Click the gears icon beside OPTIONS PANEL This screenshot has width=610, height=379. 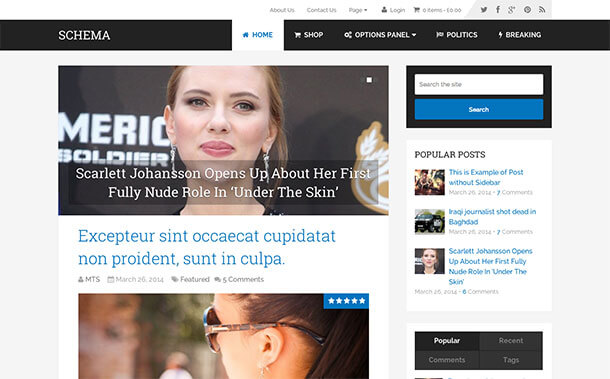(x=348, y=35)
